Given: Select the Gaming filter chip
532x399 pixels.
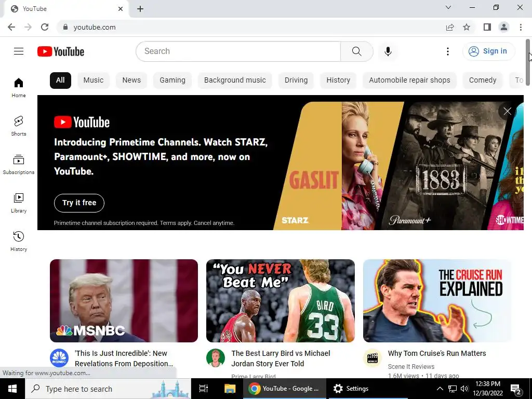Looking at the screenshot, I should pos(172,81).
